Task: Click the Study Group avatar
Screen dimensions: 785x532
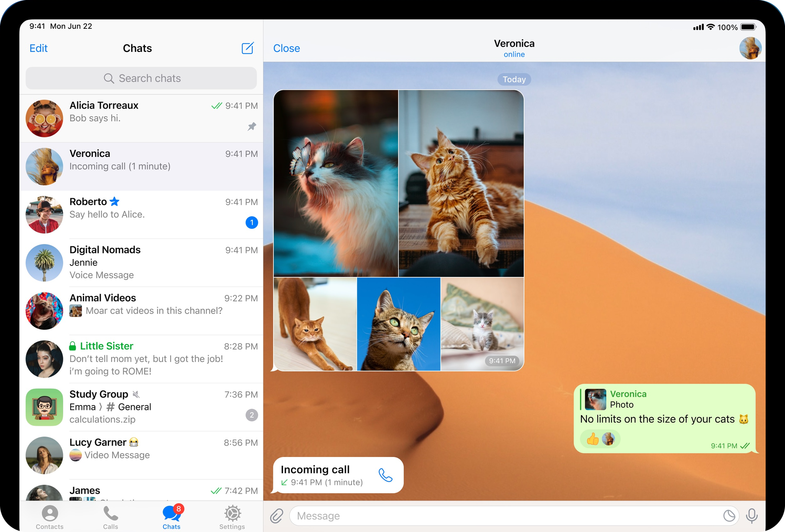Action: [x=44, y=407]
